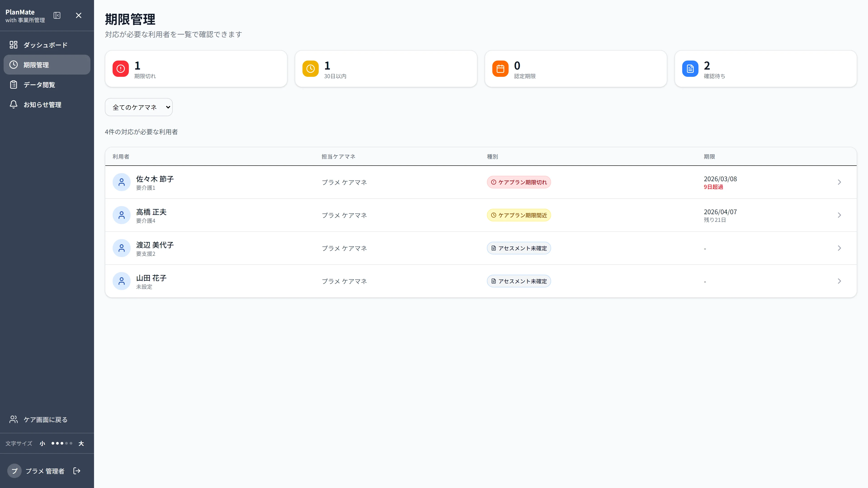Screen dimensions: 868x488
Task: Click the clock icon beside 期限管理
Action: click(x=14, y=65)
